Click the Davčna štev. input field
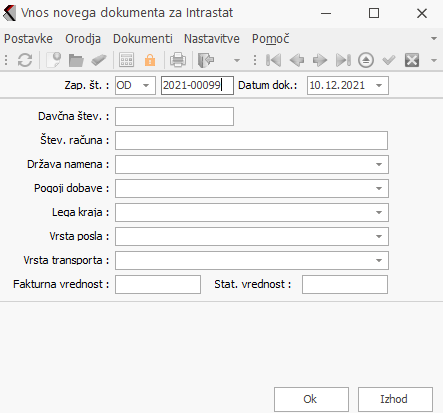The width and height of the screenshot is (443, 413). click(174, 116)
